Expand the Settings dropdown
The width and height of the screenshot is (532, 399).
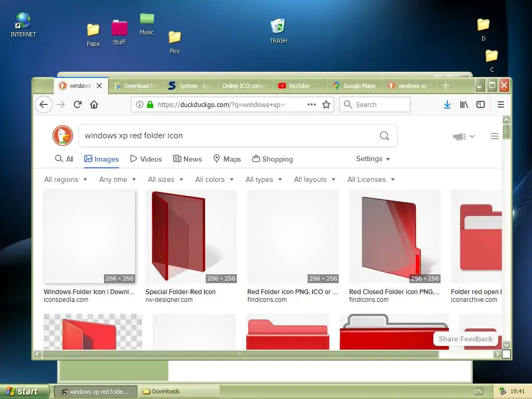373,159
